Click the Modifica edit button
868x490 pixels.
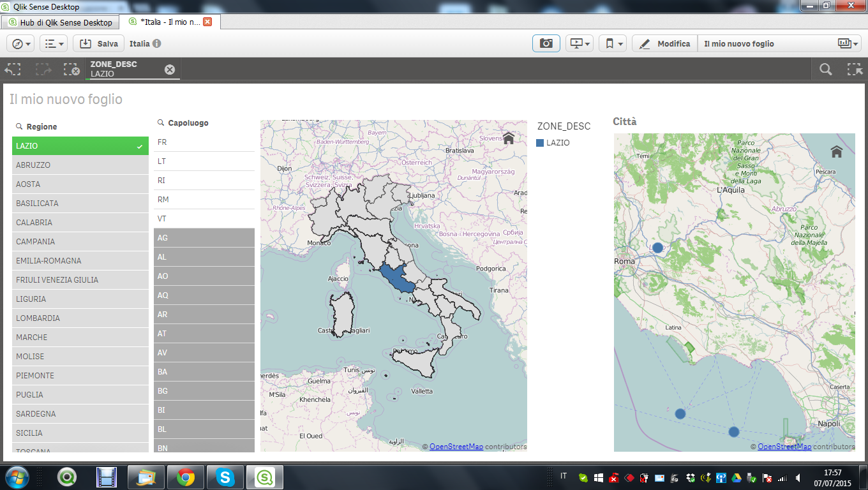tap(664, 43)
